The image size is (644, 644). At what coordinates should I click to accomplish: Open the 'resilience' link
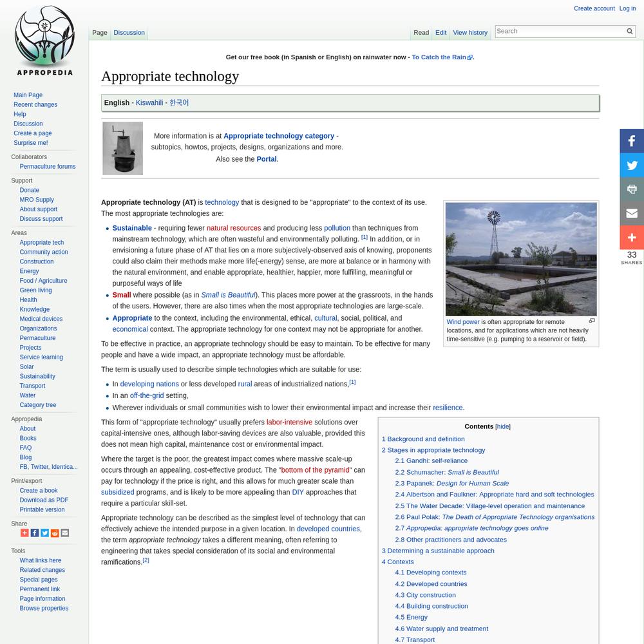point(448,408)
